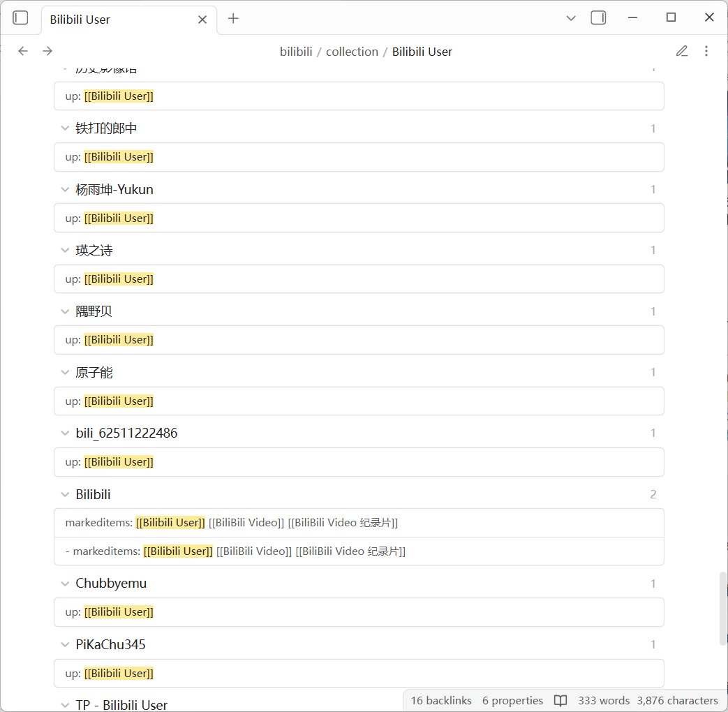Image resolution: width=728 pixels, height=712 pixels.
Task: Collapse the 铁打的郎中 backlink section
Action: [65, 128]
